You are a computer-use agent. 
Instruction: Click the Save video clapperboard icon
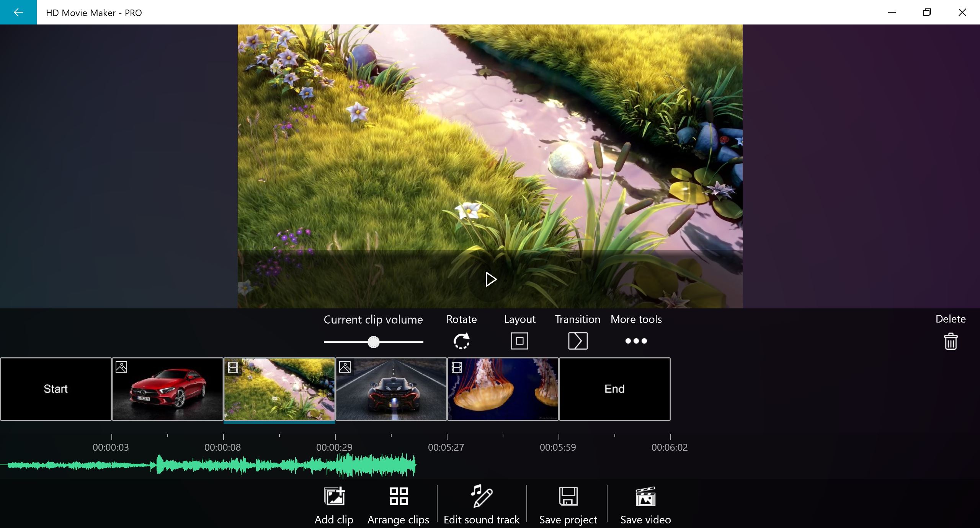coord(646,496)
